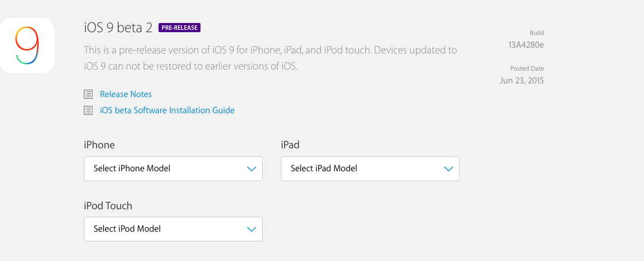Expand the Select iPad Model dropdown
The image size is (644, 261).
point(369,169)
